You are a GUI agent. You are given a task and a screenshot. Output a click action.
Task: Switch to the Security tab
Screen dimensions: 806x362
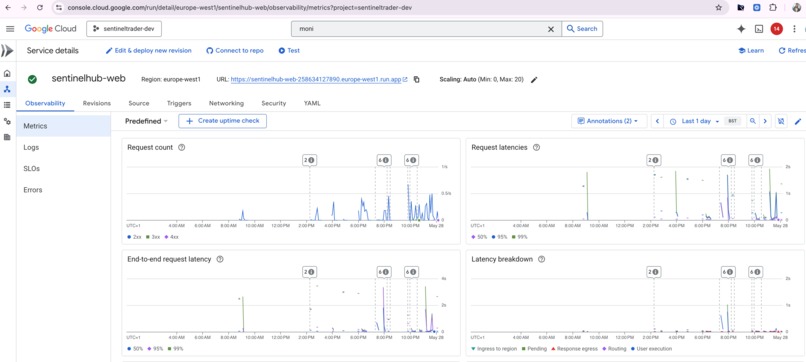click(273, 103)
